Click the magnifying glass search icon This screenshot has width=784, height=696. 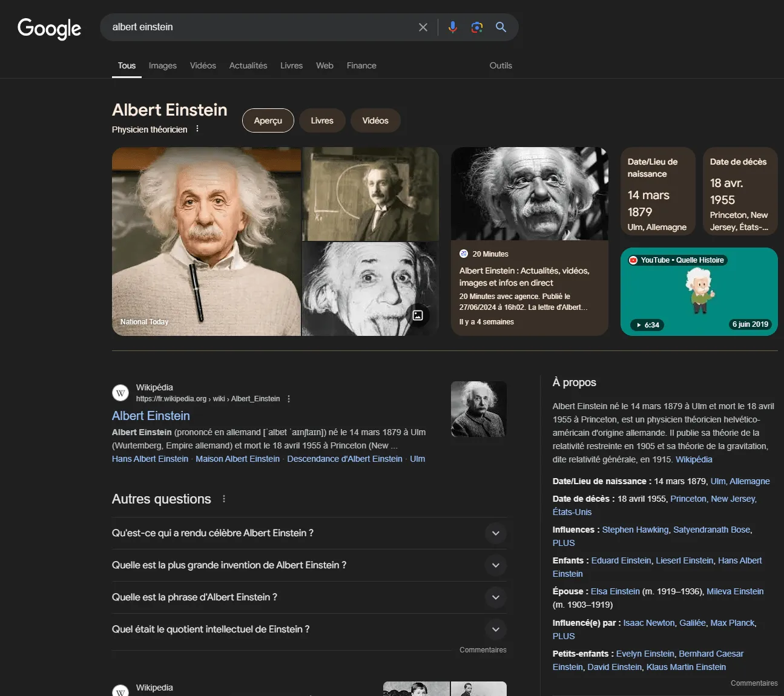(x=501, y=27)
